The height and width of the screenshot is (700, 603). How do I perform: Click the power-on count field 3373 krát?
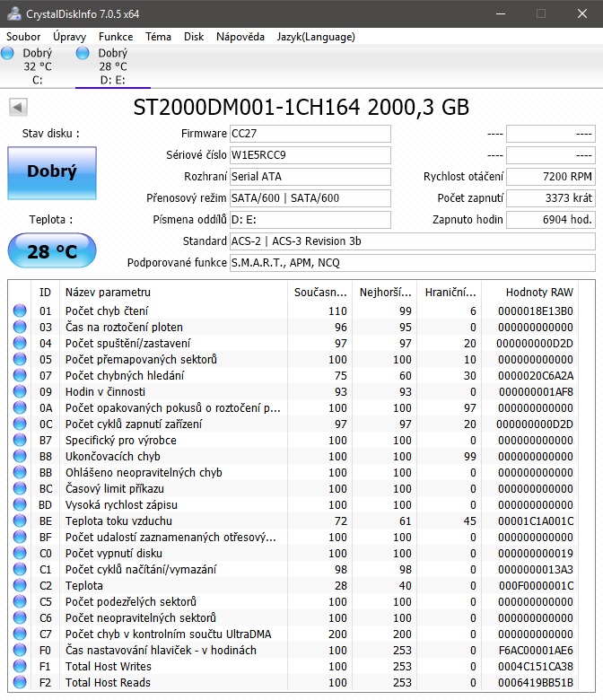coord(551,197)
